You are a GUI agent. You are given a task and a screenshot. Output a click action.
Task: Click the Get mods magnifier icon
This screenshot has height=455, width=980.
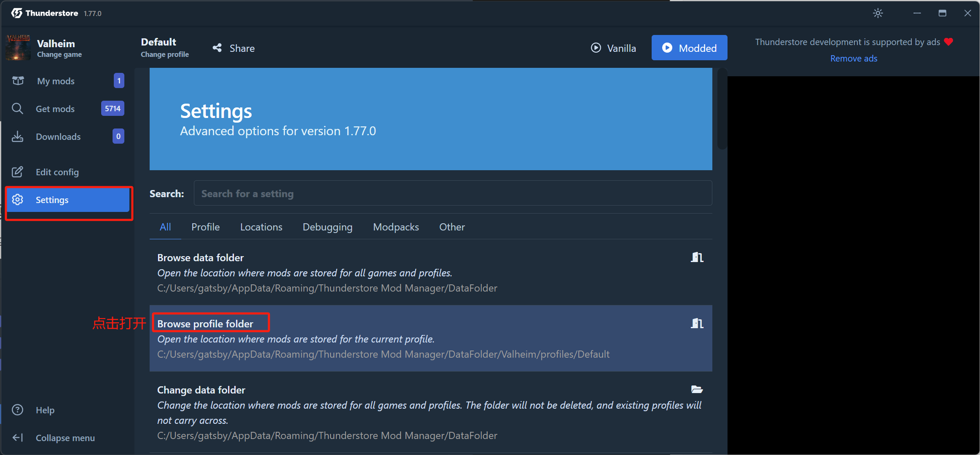18,109
